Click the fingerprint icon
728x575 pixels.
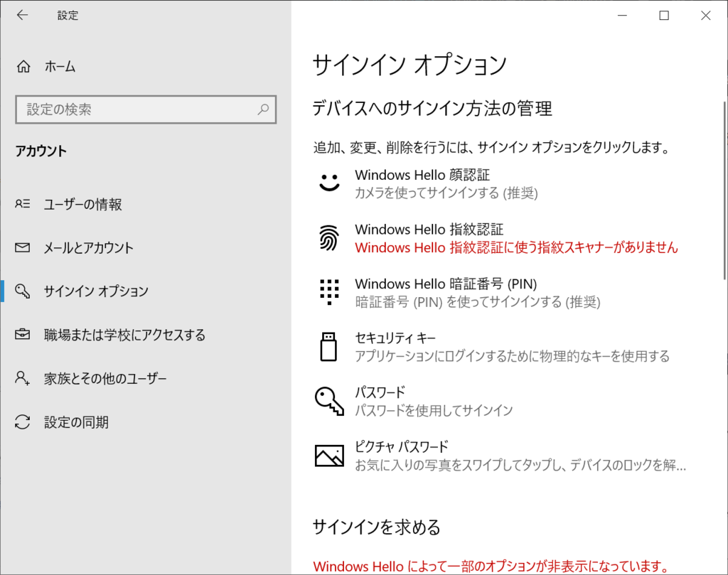click(x=329, y=237)
